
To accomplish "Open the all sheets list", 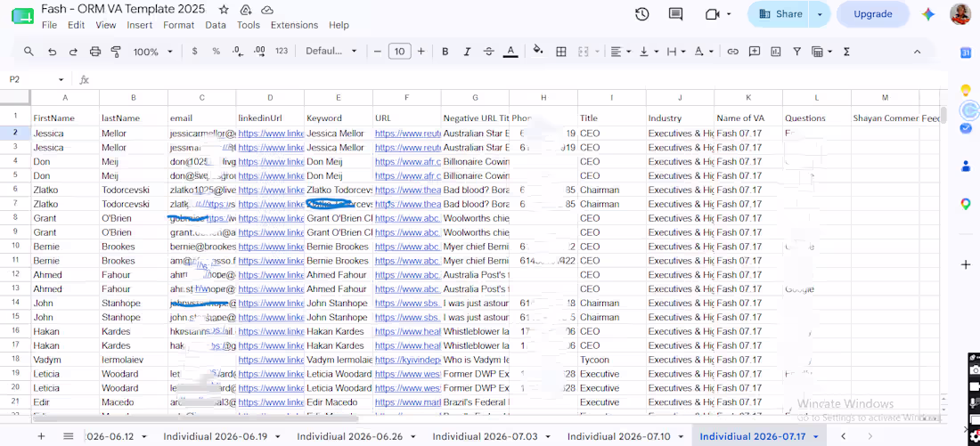I will pos(68,436).
